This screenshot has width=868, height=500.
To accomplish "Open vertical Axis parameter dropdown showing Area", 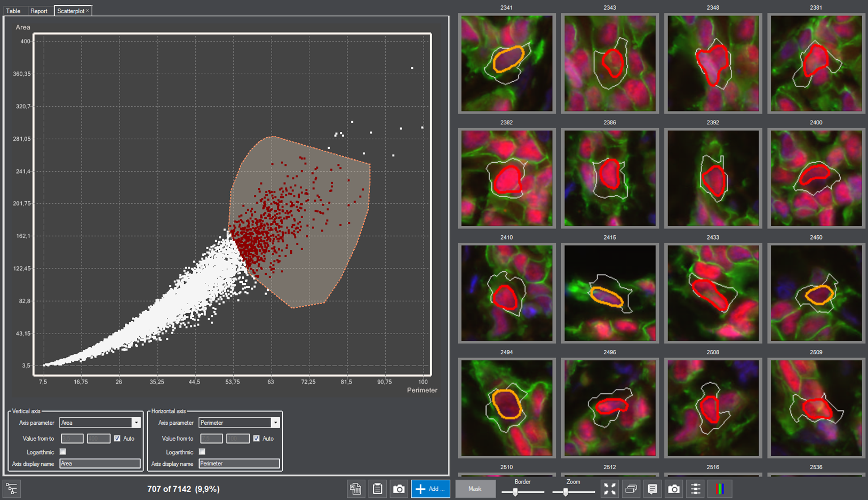I will [136, 423].
